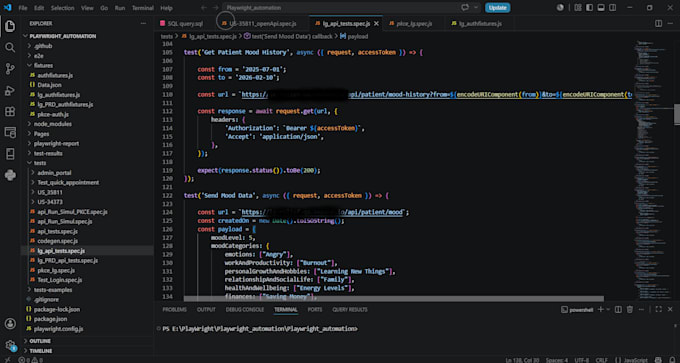Show the QUERY RESULTS panel tab
The height and width of the screenshot is (363, 680).
[x=350, y=310]
